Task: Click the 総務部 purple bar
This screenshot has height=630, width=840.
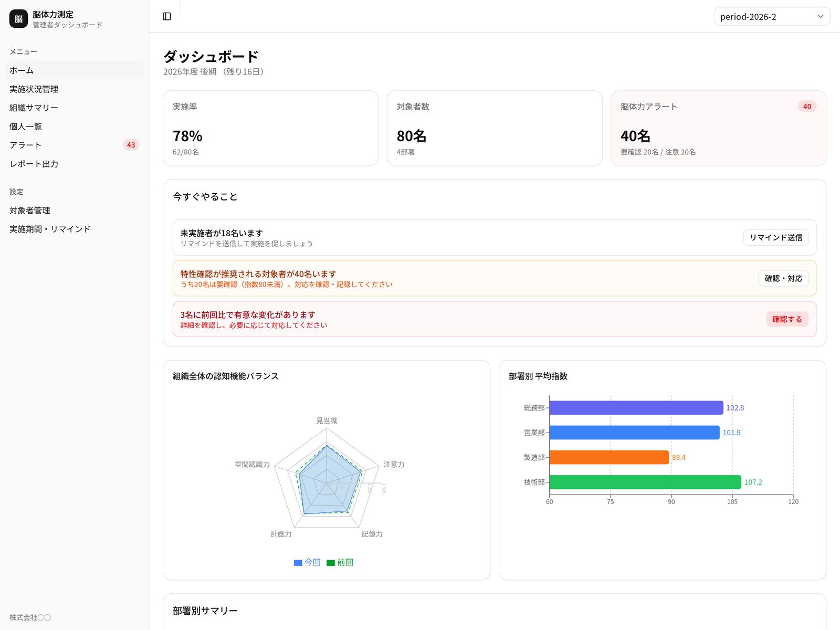Action: (636, 408)
